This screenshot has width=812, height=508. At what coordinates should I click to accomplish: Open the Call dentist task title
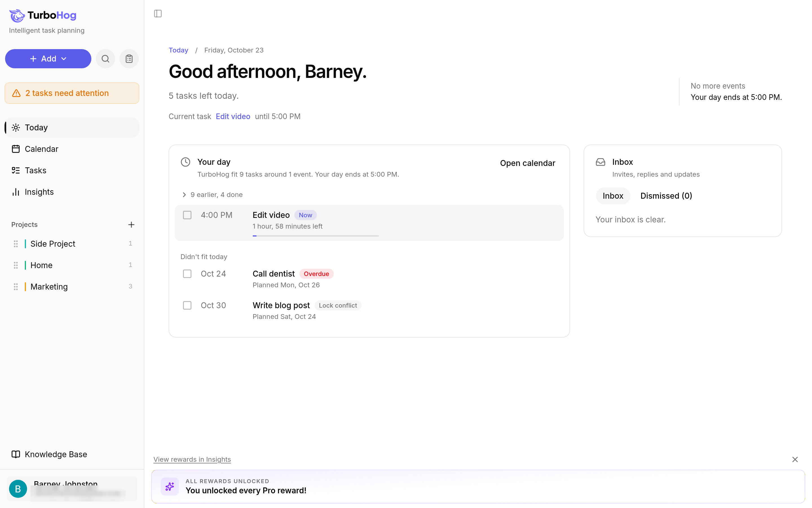tap(273, 274)
